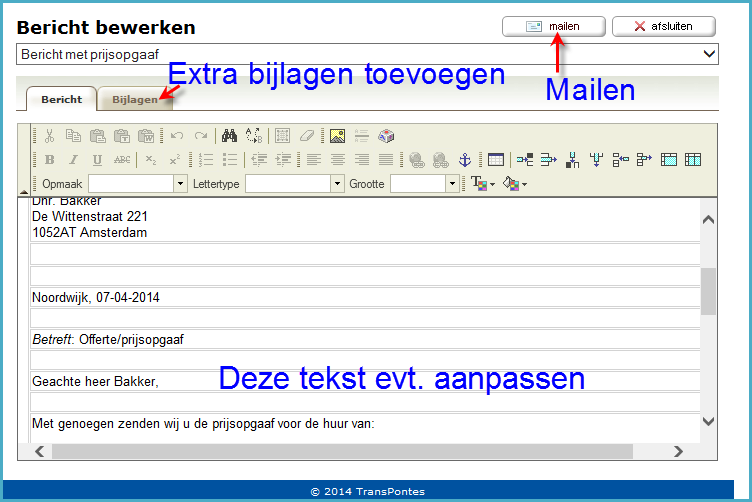Image resolution: width=752 pixels, height=502 pixels.
Task: Click the afsluiten button
Action: pos(664,27)
